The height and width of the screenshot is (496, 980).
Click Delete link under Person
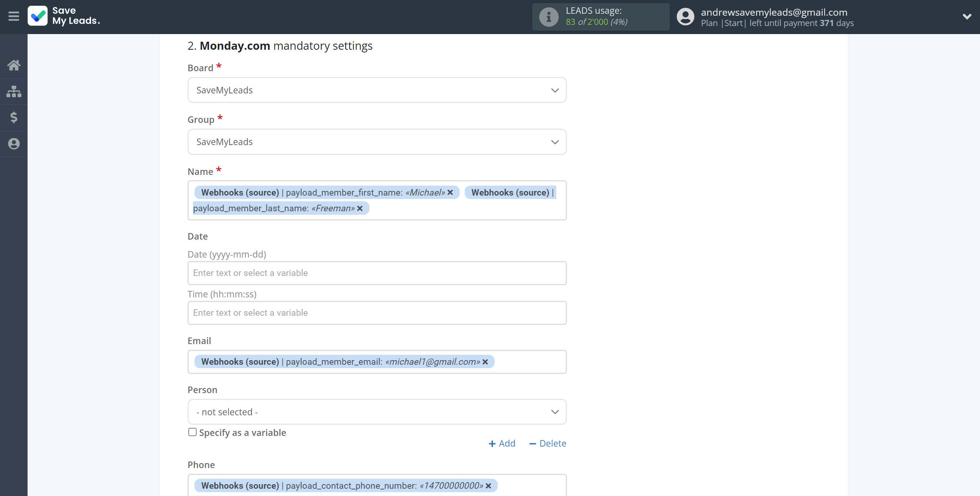click(x=548, y=444)
